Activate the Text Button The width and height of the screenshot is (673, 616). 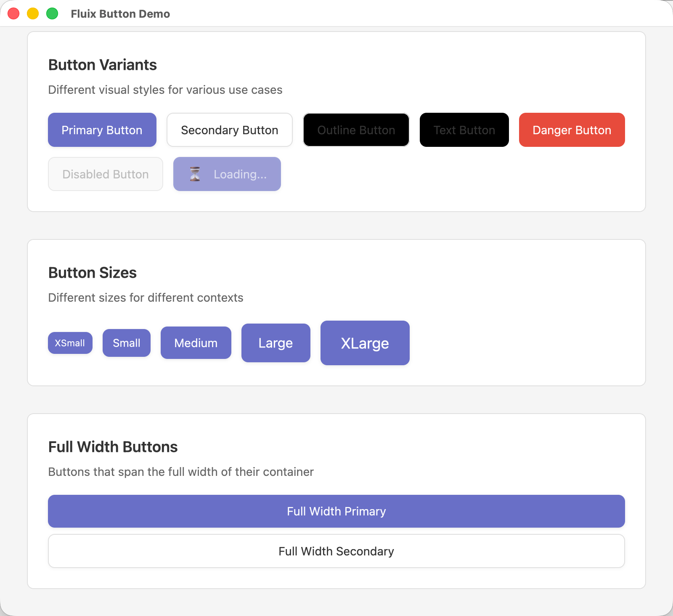464,130
